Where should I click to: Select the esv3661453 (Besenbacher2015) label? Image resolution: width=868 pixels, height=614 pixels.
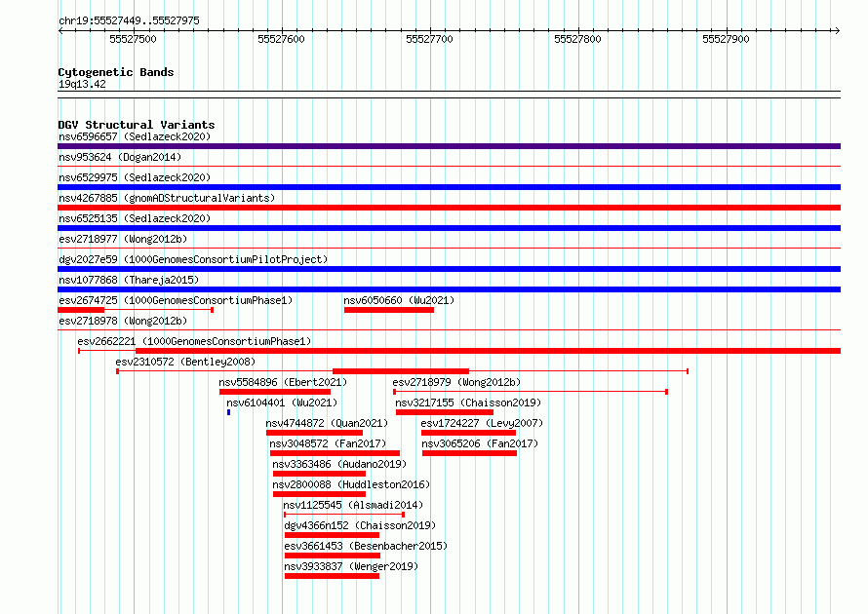click(x=366, y=546)
